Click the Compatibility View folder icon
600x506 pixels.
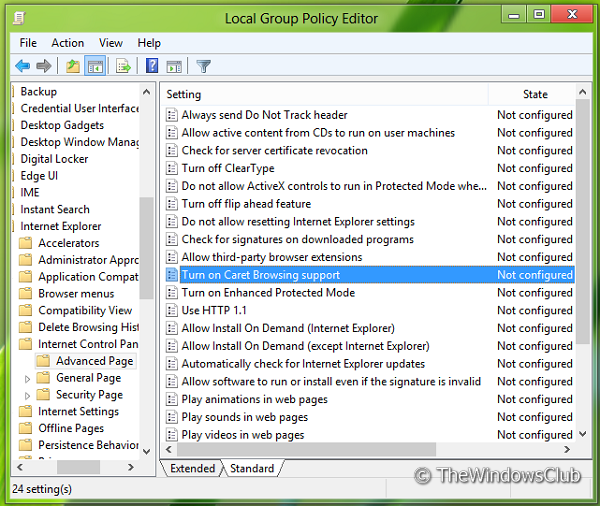point(26,310)
